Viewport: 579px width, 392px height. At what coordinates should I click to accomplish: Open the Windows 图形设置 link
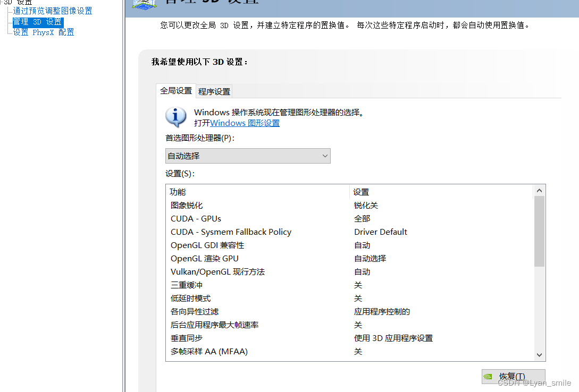click(x=245, y=123)
